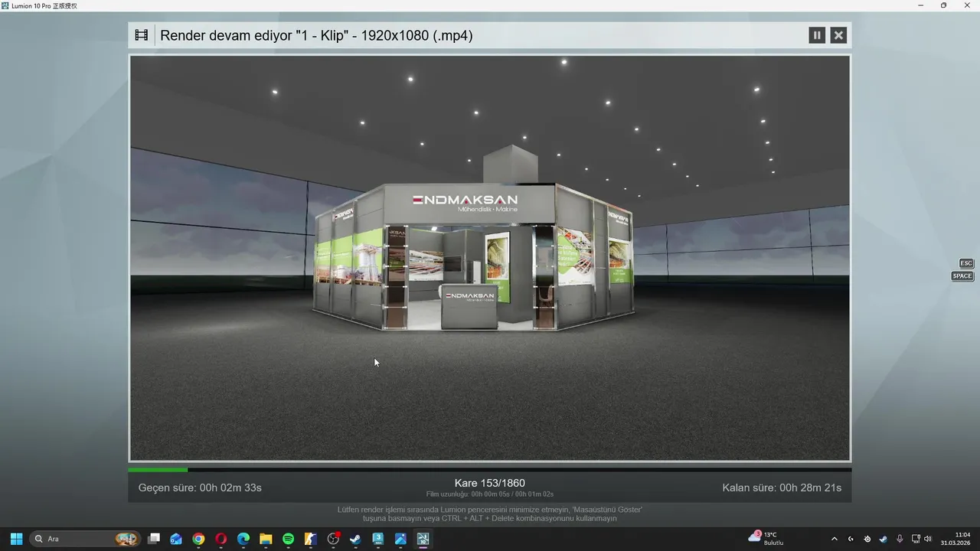Minimize the Lumion window

pos(920,5)
